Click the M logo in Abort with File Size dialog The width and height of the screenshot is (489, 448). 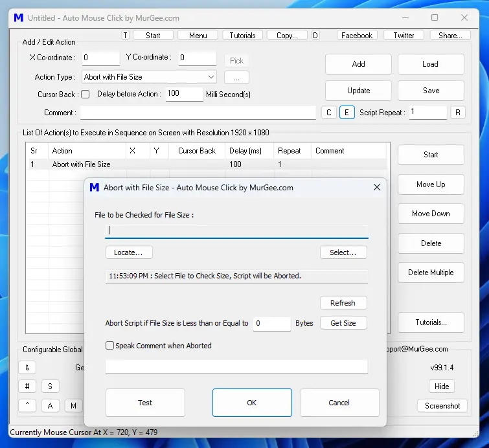coord(94,187)
